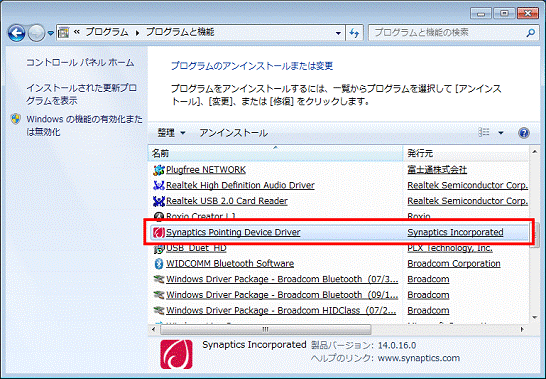The width and height of the screenshot is (546, 379).
Task: Click publisher 富士通株式会社 cell
Action: [x=437, y=170]
